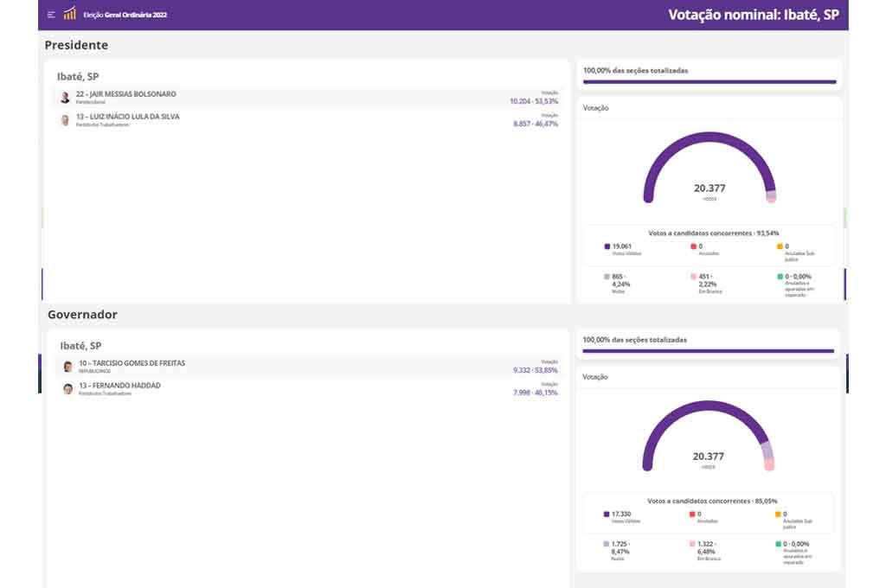Click the yellow Anulados Sub Judice swatch for Presidente
Viewport: 886px width, 588px height.
779,246
